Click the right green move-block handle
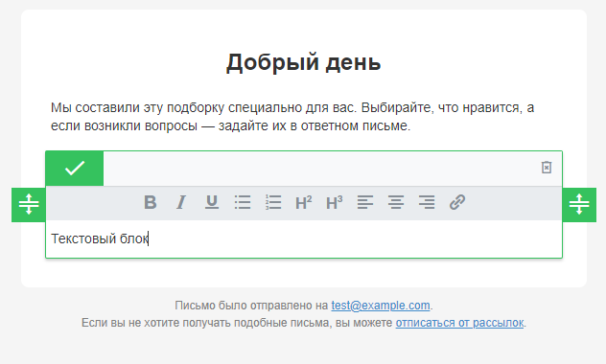 pyautogui.click(x=579, y=205)
